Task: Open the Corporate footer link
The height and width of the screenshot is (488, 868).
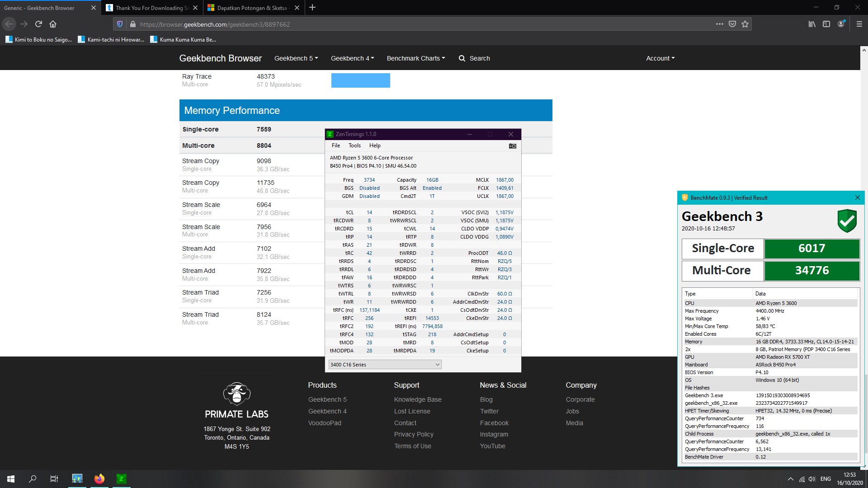Action: coord(580,399)
